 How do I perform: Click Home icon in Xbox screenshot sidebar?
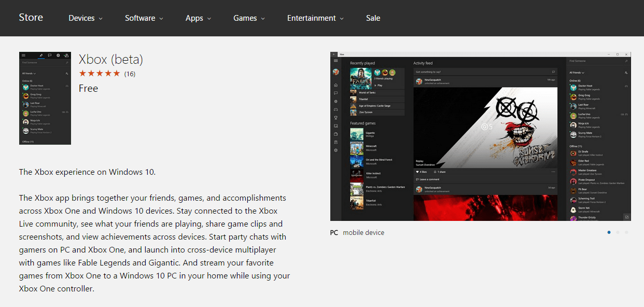(x=336, y=85)
